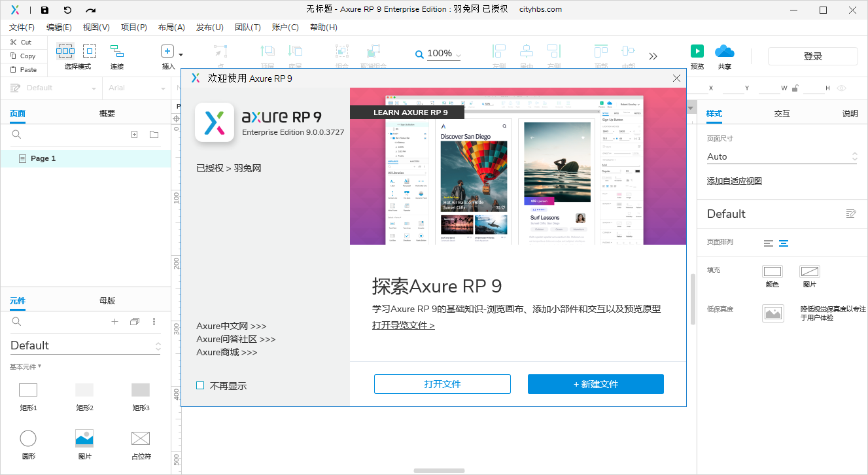Viewport: 868px width, 475px height.
Task: Click the fill color (颜色) swatch
Action: [772, 272]
